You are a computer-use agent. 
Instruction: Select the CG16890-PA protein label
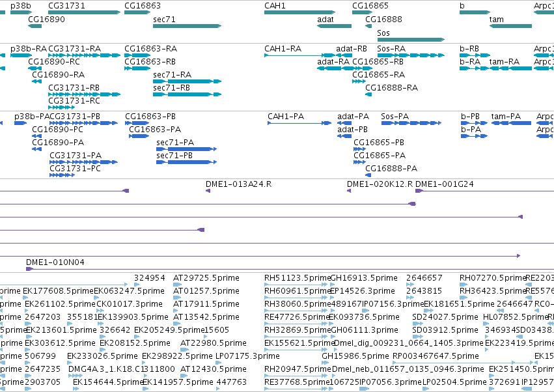[x=58, y=143]
